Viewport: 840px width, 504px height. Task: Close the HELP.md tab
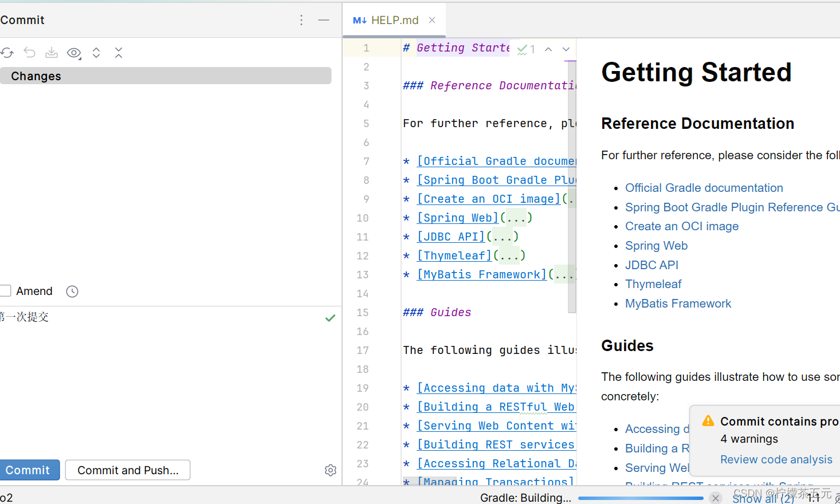(432, 20)
